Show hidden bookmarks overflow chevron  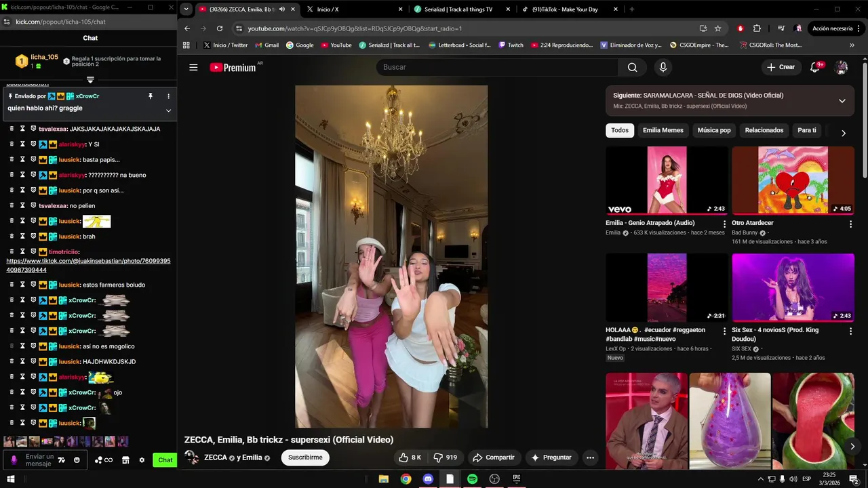[853, 45]
